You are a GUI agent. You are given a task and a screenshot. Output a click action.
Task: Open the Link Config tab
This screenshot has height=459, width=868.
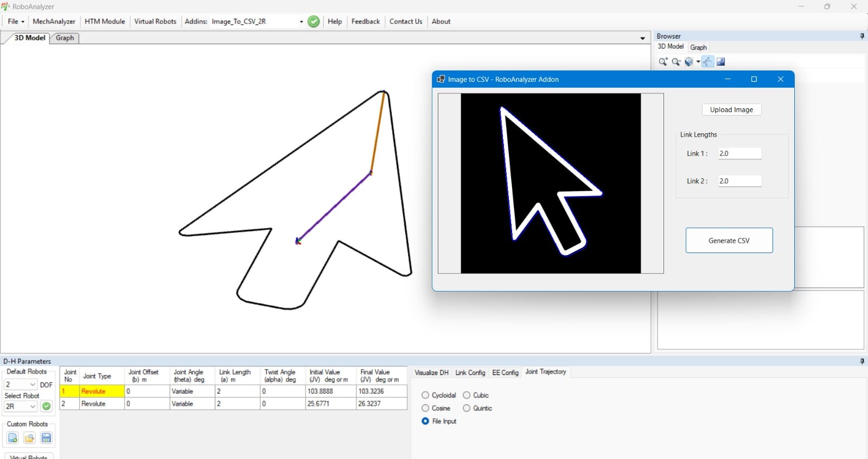[x=470, y=373]
